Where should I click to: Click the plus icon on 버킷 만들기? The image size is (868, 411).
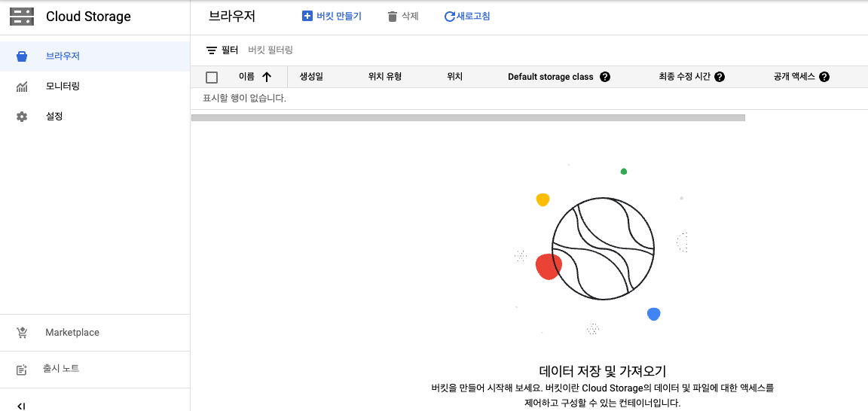pyautogui.click(x=307, y=16)
